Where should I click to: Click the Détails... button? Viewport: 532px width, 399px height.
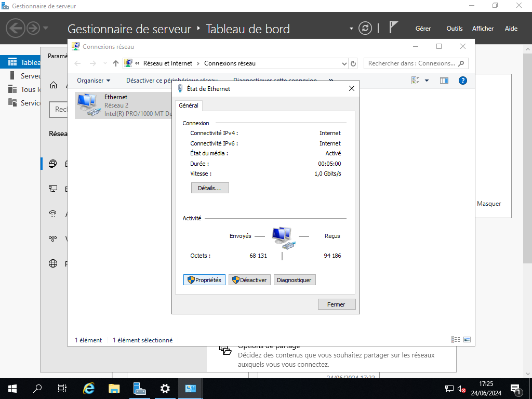point(210,188)
